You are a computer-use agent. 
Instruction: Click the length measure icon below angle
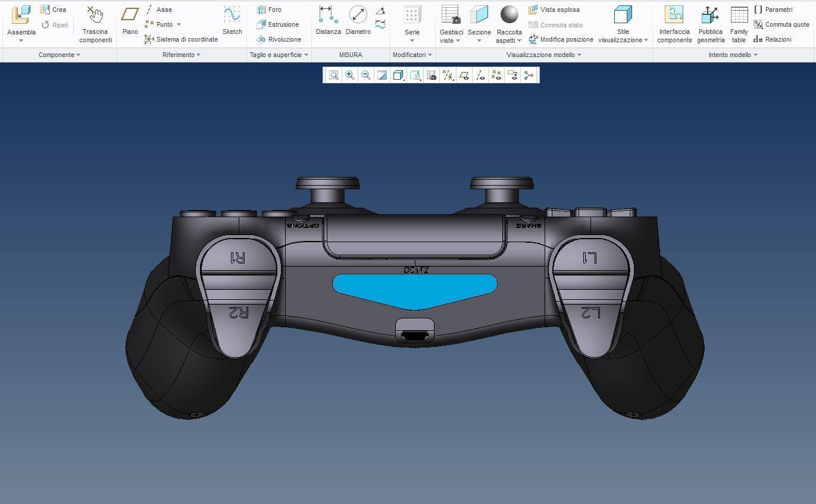[x=380, y=24]
